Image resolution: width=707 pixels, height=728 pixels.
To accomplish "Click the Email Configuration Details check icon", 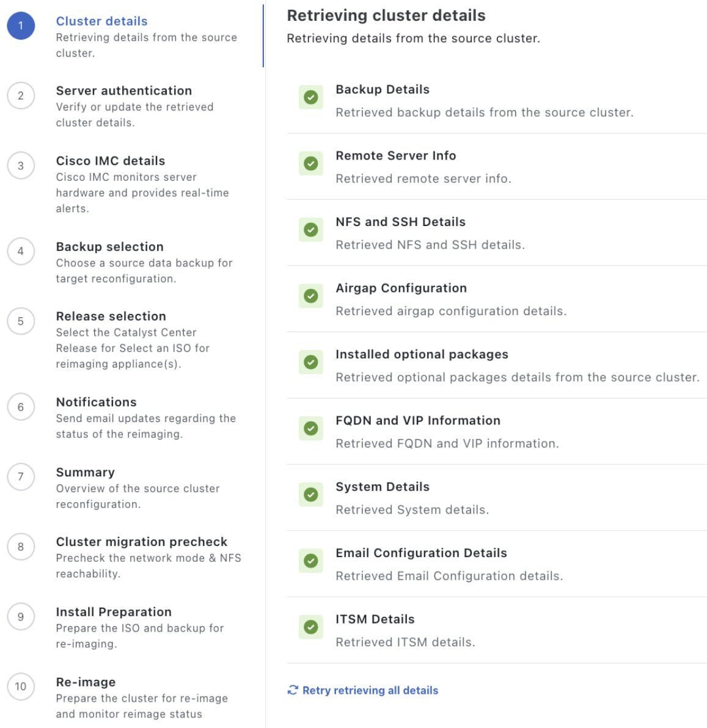I will (x=310, y=561).
